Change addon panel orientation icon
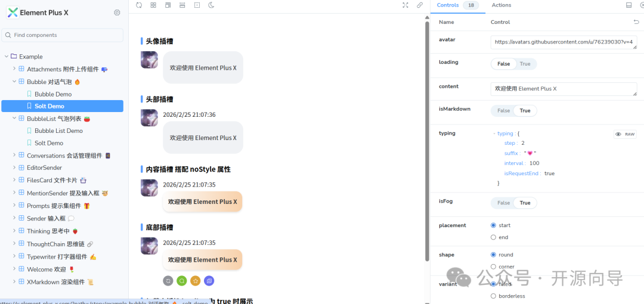Image resolution: width=644 pixels, height=304 pixels. coord(629,5)
